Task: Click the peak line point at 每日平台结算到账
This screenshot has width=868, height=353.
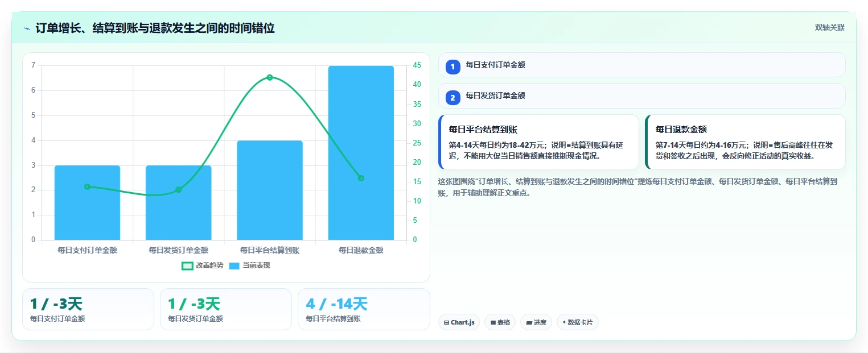Action: point(270,77)
